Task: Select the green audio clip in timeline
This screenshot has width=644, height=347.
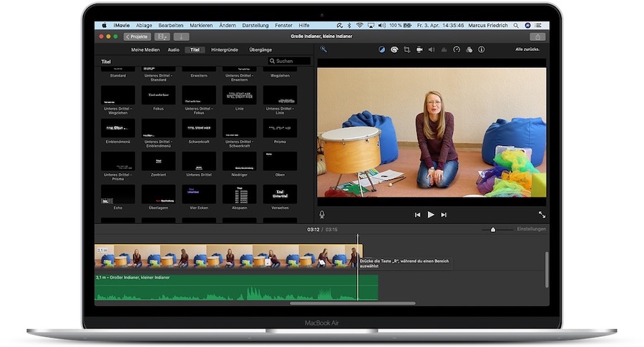Action: (236, 288)
